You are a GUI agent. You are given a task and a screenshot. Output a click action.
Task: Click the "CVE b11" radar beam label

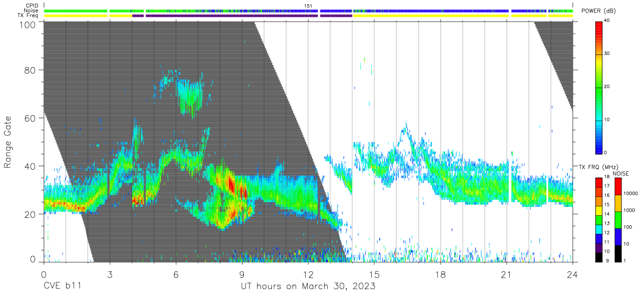(x=62, y=287)
